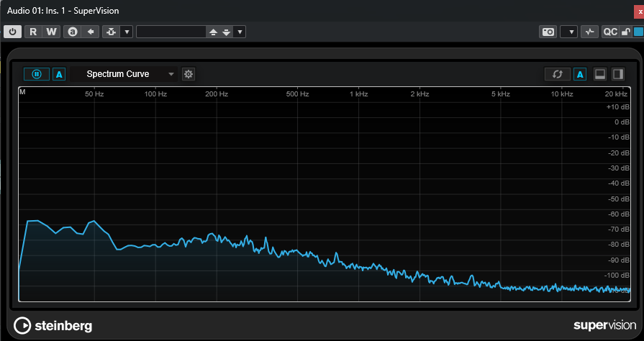Click the 10 kHz frequency label
644x341 pixels.
[x=561, y=94]
